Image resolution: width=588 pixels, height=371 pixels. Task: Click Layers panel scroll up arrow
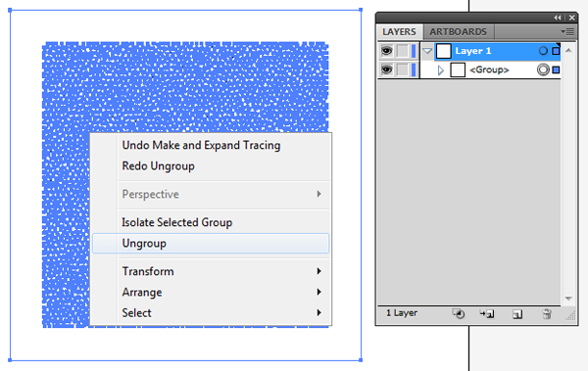point(568,50)
